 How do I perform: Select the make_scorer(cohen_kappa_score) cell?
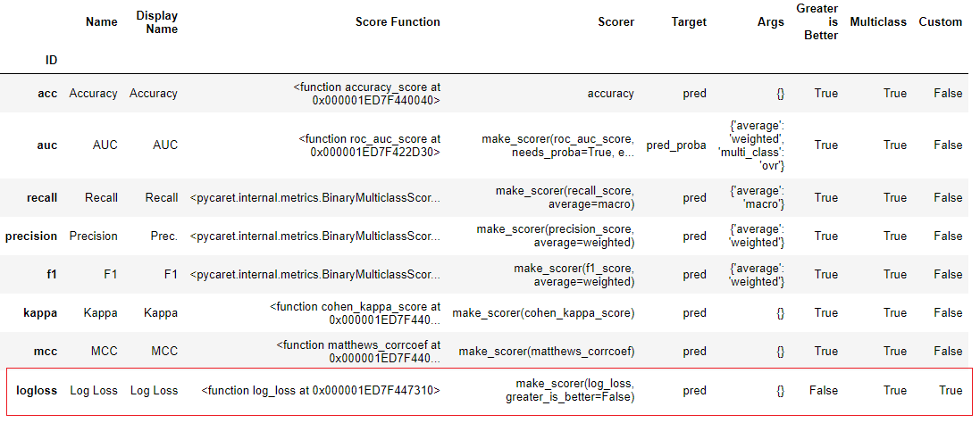543,312
